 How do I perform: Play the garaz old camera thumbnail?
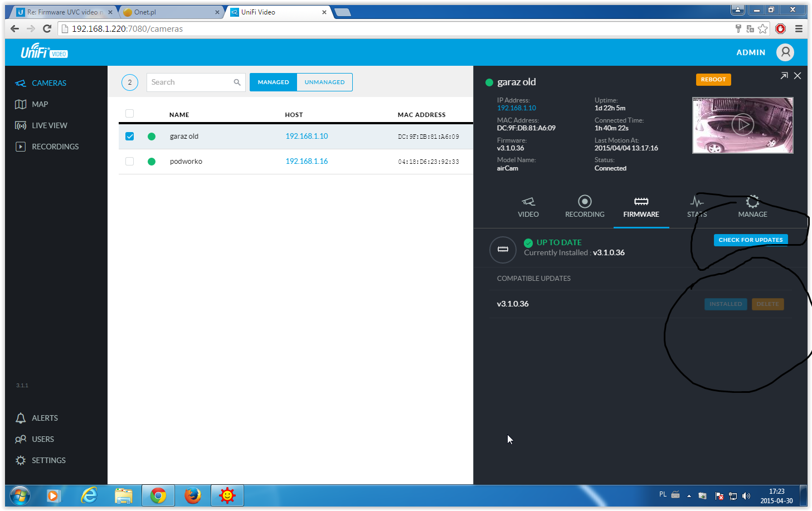tap(742, 125)
